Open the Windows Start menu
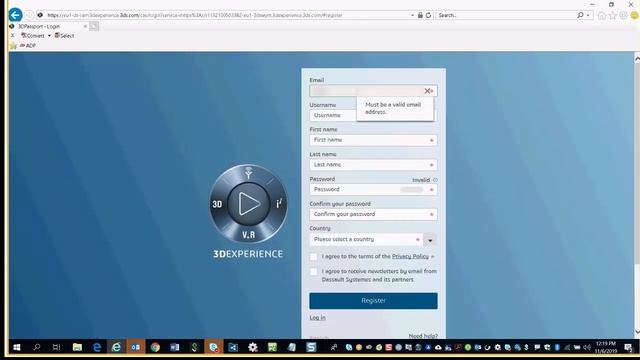 click(17, 347)
